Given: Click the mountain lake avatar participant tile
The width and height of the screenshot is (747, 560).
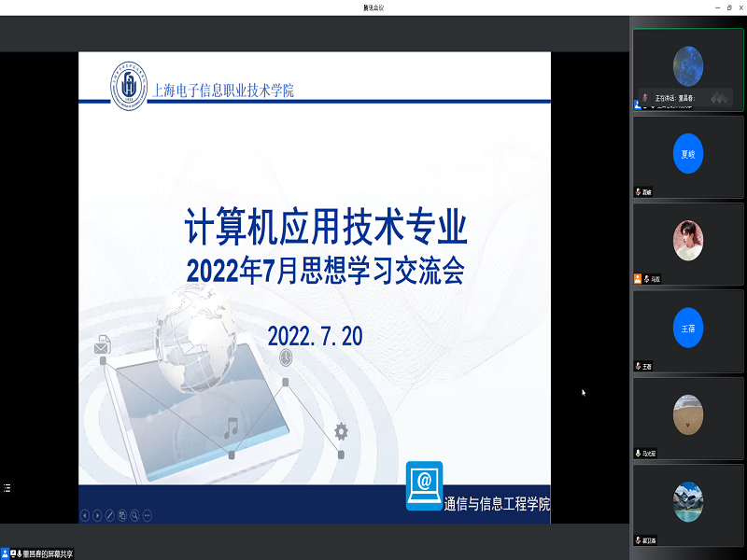Looking at the screenshot, I should 688,502.
